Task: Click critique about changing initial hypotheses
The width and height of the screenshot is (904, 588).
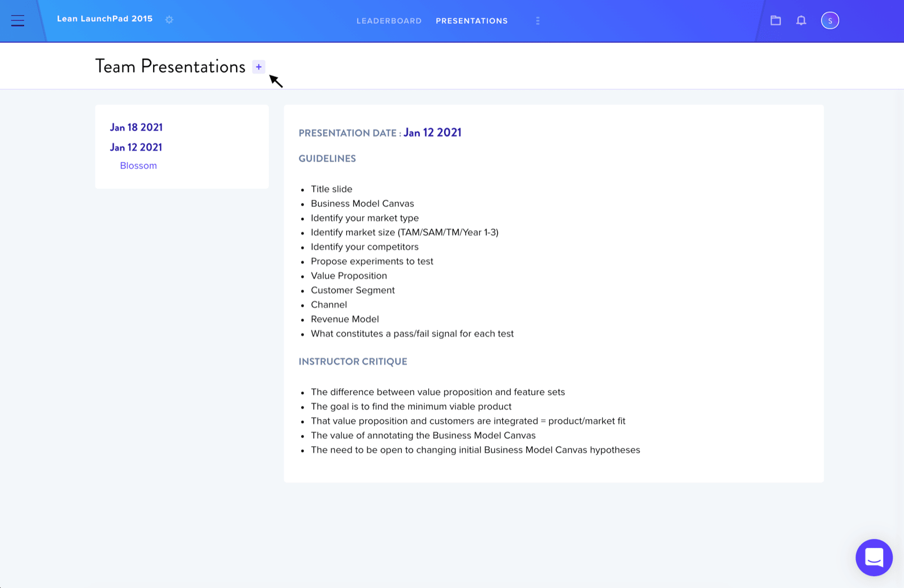Action: pyautogui.click(x=475, y=450)
